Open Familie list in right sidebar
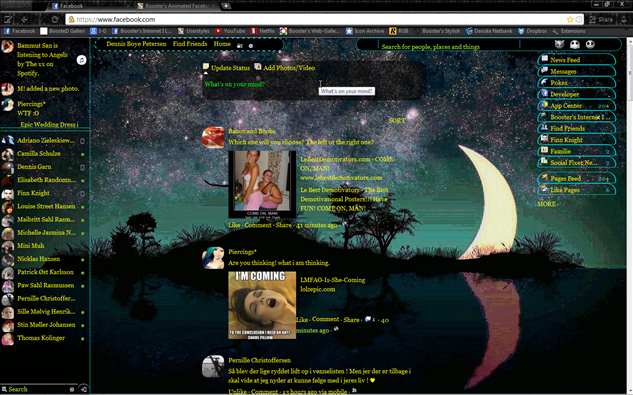The image size is (633, 395). pos(576,151)
